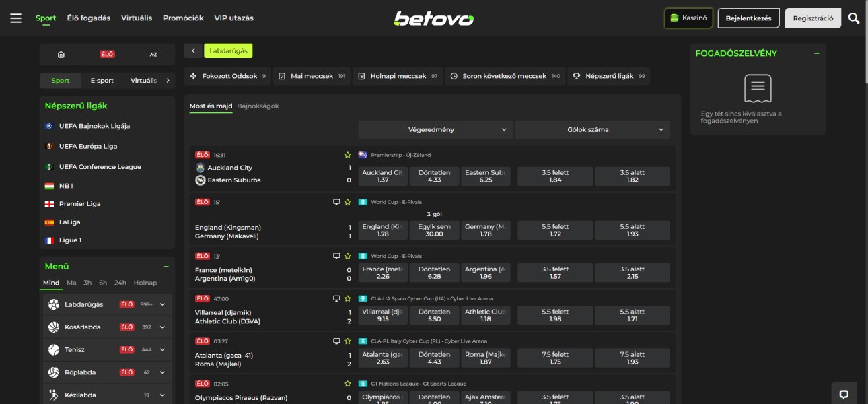Open the ÉLŐ live filter in sidebar header
This screenshot has width=868, height=404.
click(107, 54)
